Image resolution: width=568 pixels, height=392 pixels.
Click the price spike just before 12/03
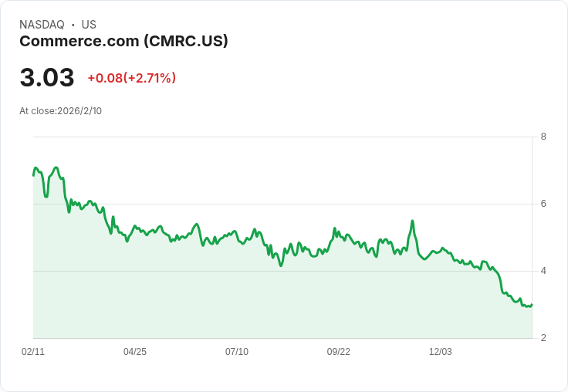click(x=413, y=221)
